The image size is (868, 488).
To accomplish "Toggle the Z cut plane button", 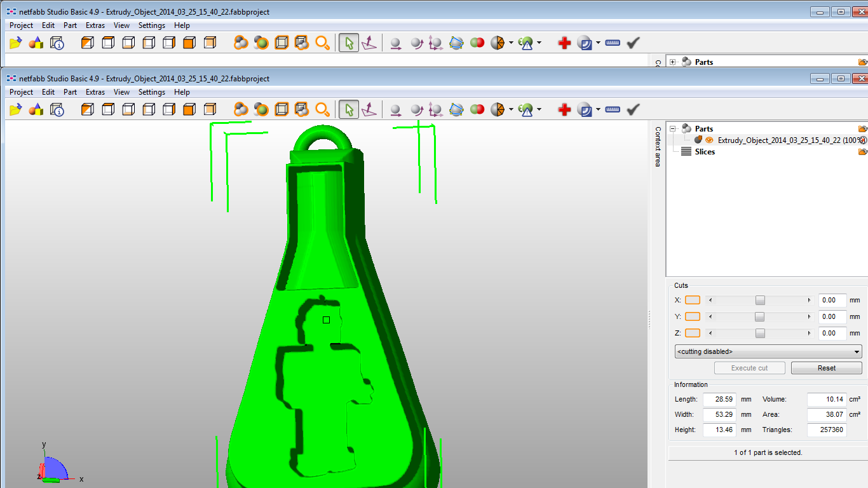I will [693, 333].
